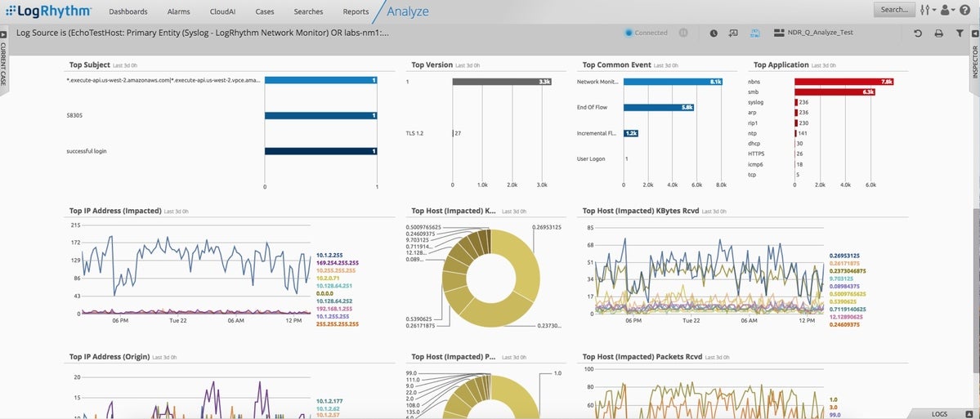The height and width of the screenshot is (419, 980).
Task: Click the Top Common Event widget title
Action: [617, 65]
